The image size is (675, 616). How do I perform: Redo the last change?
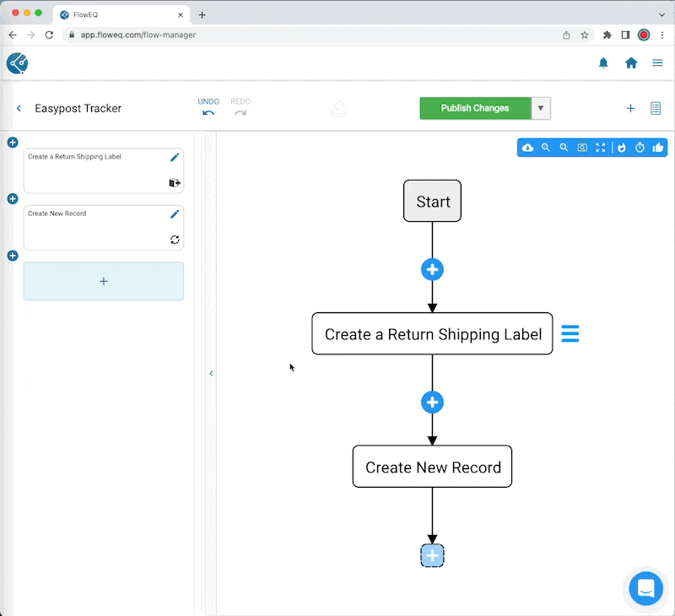click(240, 107)
